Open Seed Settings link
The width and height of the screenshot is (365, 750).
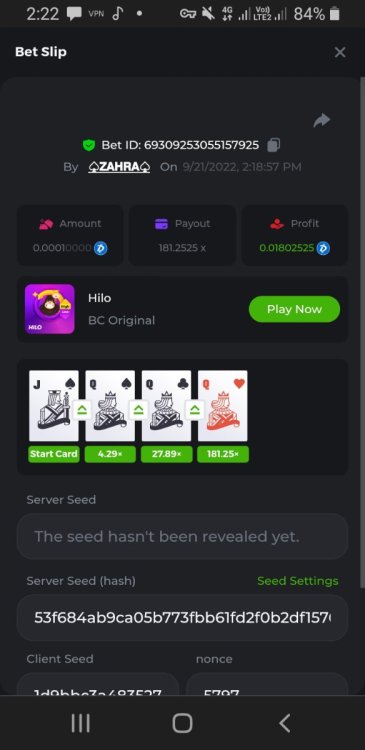pos(298,581)
